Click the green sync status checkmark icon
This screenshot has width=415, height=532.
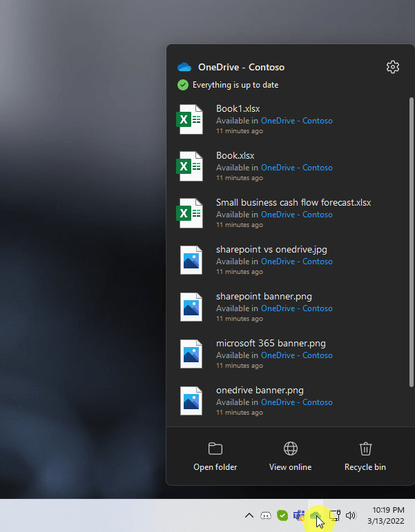click(x=183, y=85)
